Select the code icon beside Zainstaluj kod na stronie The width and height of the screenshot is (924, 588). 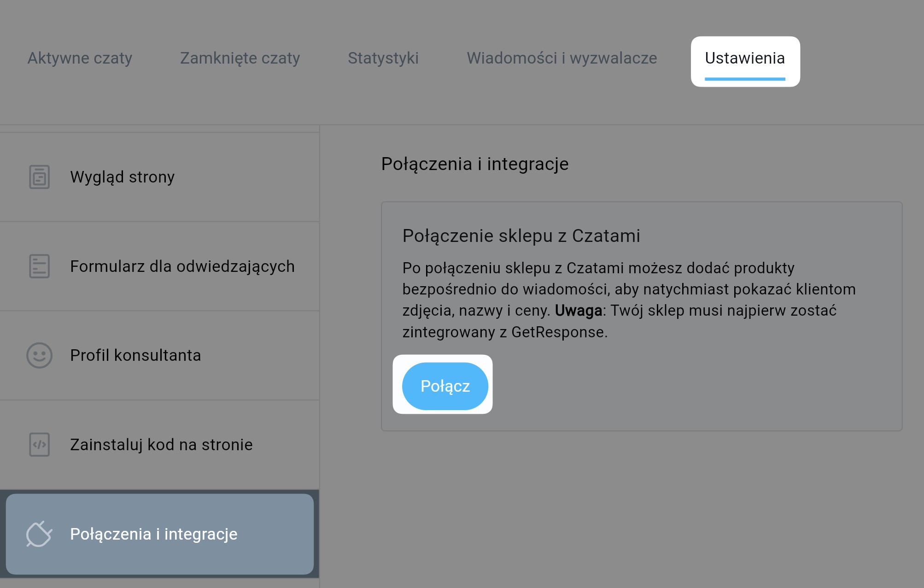pyautogui.click(x=39, y=444)
